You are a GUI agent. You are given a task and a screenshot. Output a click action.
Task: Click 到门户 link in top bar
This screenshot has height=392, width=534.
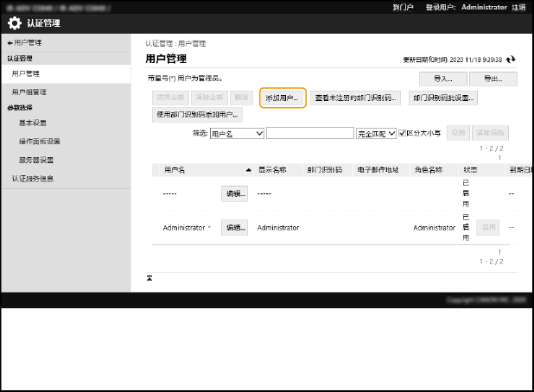[x=404, y=6]
